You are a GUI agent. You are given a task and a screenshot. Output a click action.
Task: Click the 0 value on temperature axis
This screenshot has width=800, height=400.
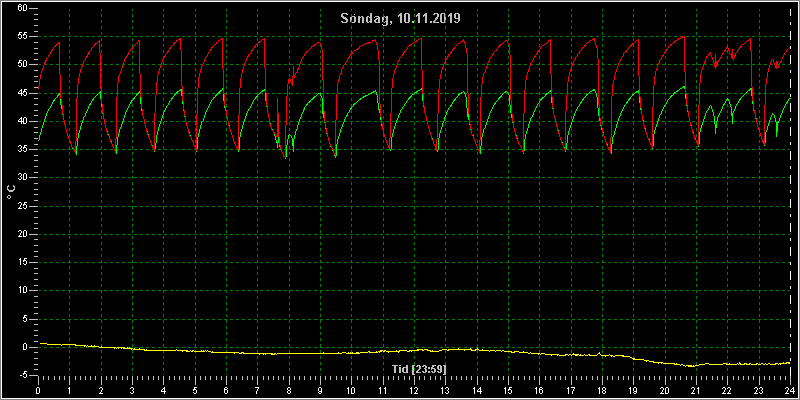click(x=24, y=347)
